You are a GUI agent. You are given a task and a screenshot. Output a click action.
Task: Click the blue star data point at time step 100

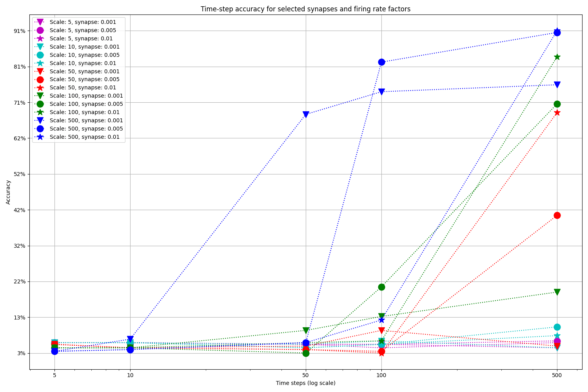[x=381, y=320]
